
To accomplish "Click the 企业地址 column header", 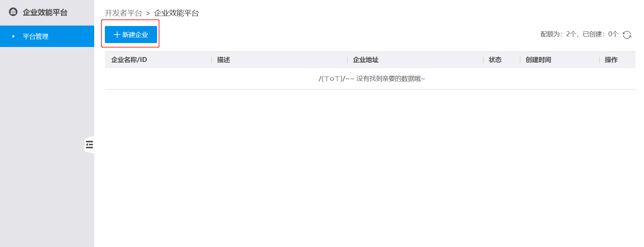I will 366,60.
